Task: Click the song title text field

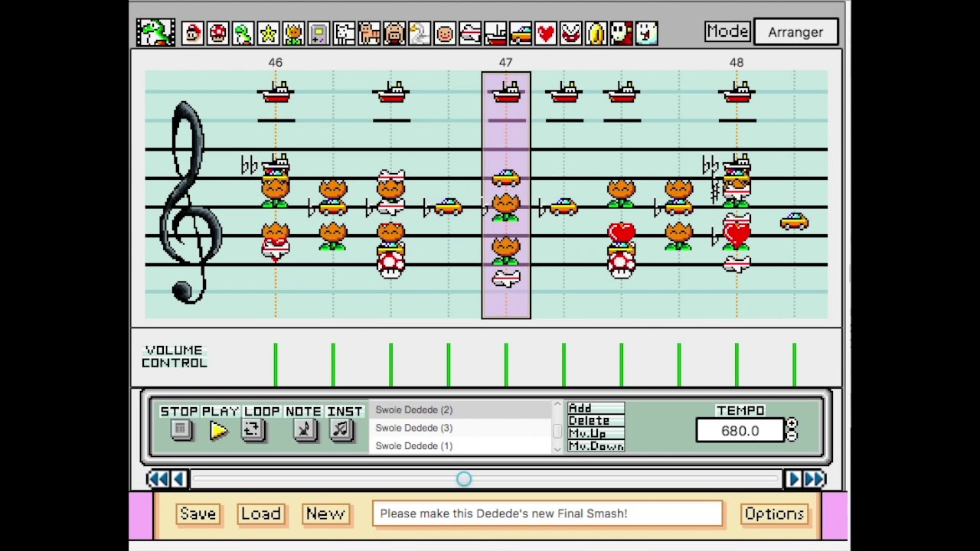Action: click(x=547, y=514)
